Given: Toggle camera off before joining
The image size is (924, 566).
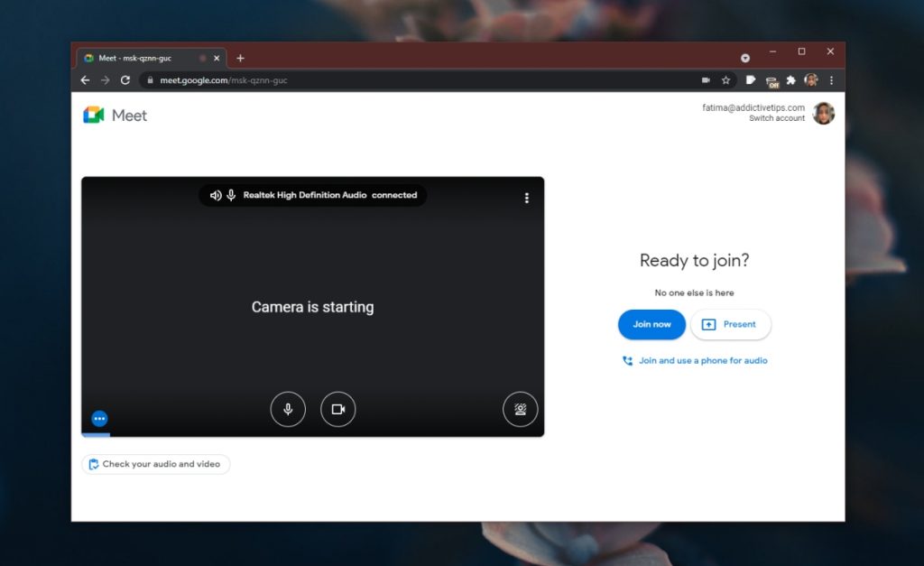Looking at the screenshot, I should 338,409.
